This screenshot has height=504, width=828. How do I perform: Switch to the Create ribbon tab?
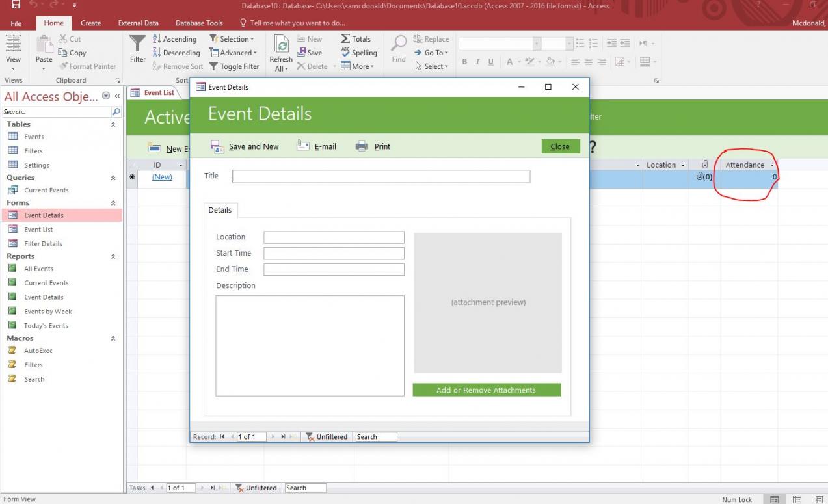click(x=90, y=23)
